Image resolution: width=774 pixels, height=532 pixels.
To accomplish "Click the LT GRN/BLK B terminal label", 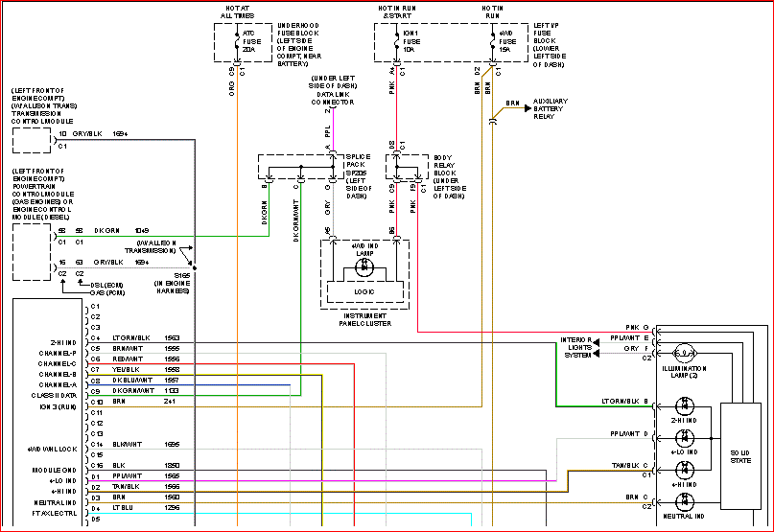I will [x=624, y=402].
